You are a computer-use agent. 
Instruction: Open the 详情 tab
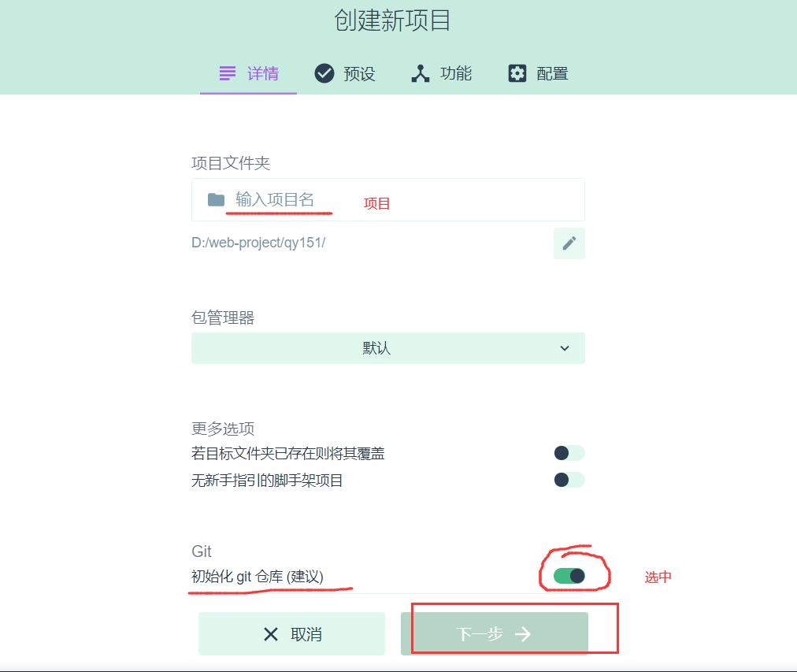point(249,74)
